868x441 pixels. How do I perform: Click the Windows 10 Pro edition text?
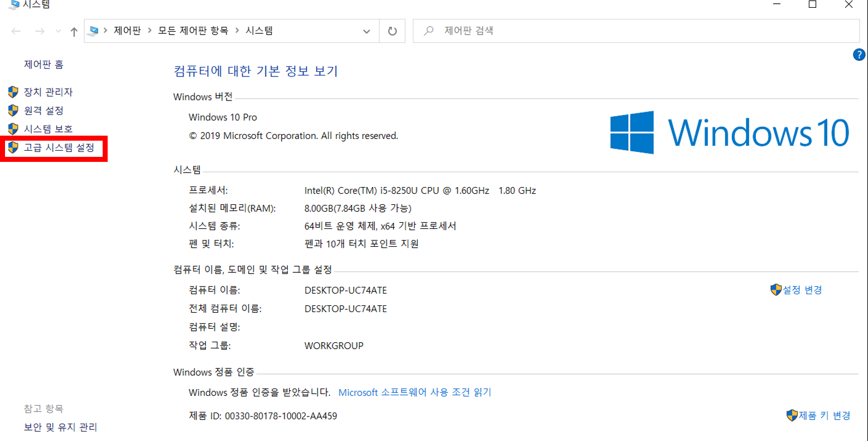223,117
